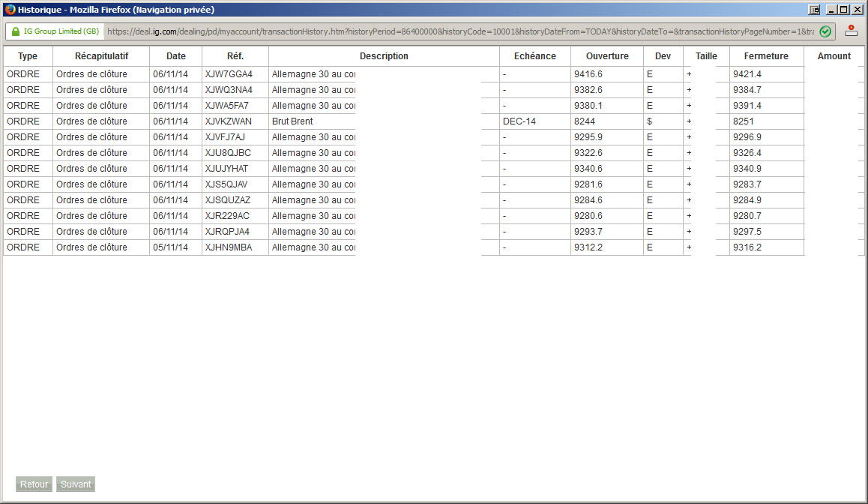Click closing price 9384.7
Image resolution: width=868 pixels, height=504 pixels.
[x=747, y=90]
